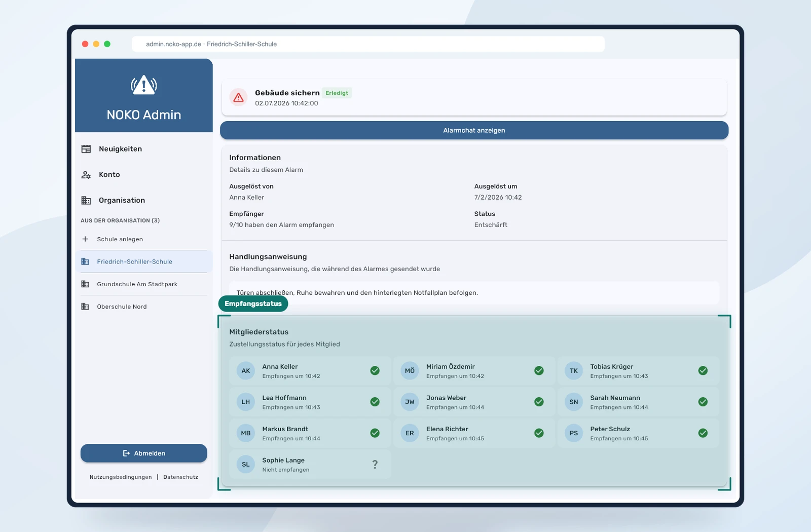Click the Friedrich-Schiller-Schule building icon
Image resolution: width=811 pixels, height=532 pixels.
point(85,261)
